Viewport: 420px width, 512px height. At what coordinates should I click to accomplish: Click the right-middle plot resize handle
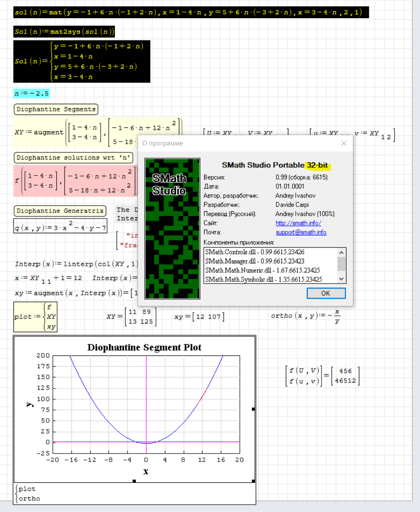tap(253, 409)
